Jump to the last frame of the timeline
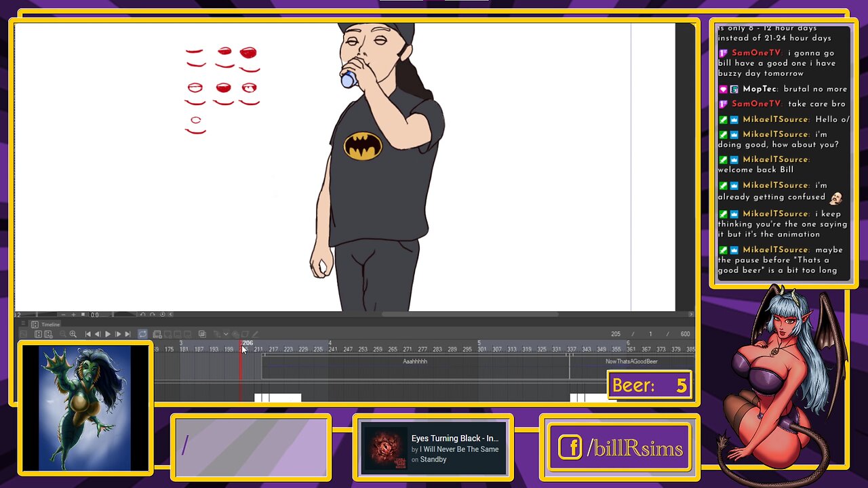The image size is (868, 488). [127, 334]
